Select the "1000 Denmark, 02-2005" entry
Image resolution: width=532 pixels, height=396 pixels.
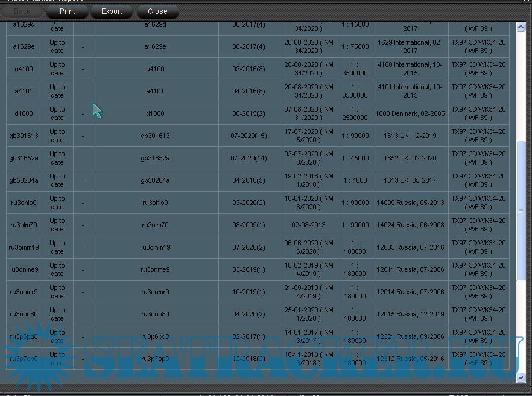coord(410,114)
